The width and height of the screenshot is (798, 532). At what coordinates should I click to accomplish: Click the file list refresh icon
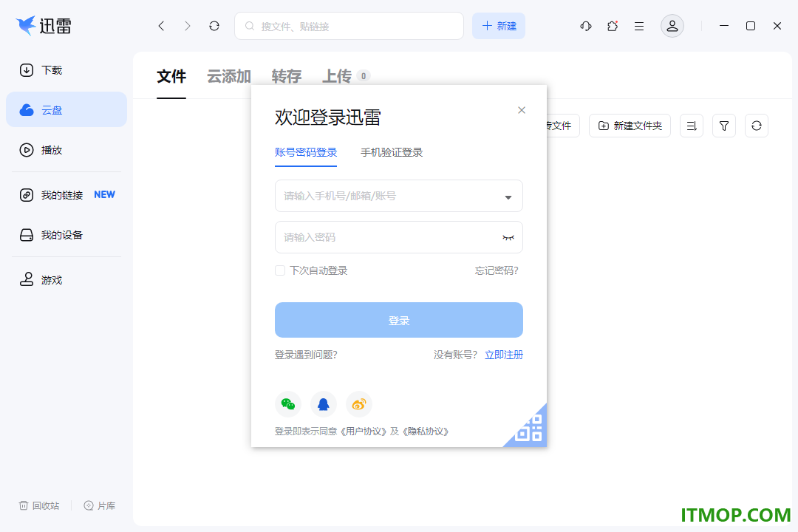pos(757,126)
